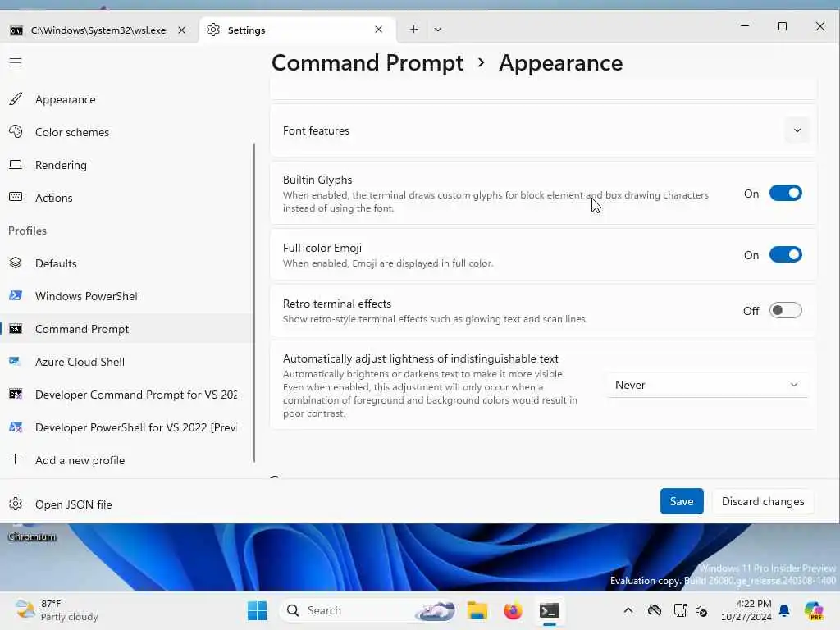Image resolution: width=840 pixels, height=630 pixels.
Task: Turn off Builtin Glyphs toggle
Action: (x=785, y=193)
